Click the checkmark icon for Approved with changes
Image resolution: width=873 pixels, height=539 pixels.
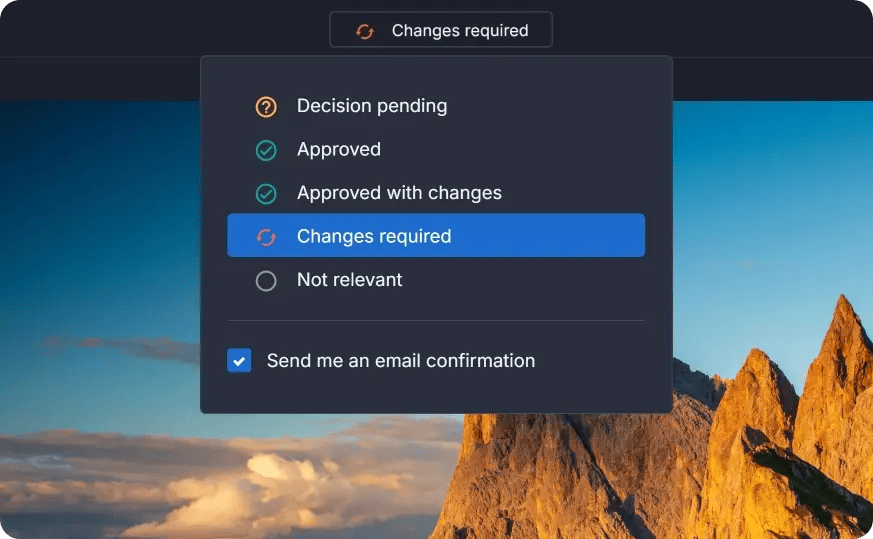(266, 193)
